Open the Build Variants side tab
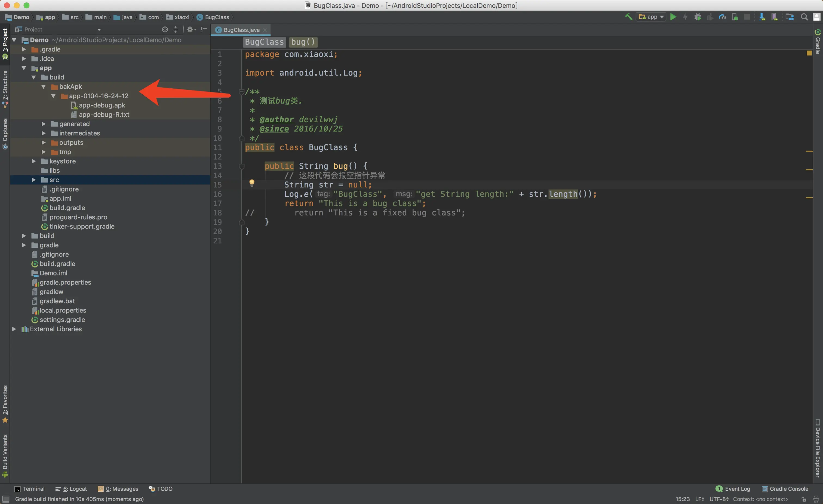This screenshot has height=504, width=823. click(5, 456)
